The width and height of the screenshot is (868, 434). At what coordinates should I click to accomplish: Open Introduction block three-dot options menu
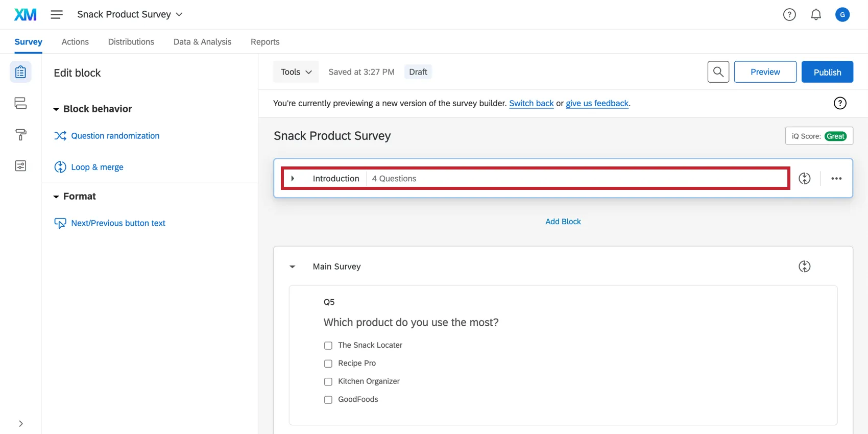[836, 179]
